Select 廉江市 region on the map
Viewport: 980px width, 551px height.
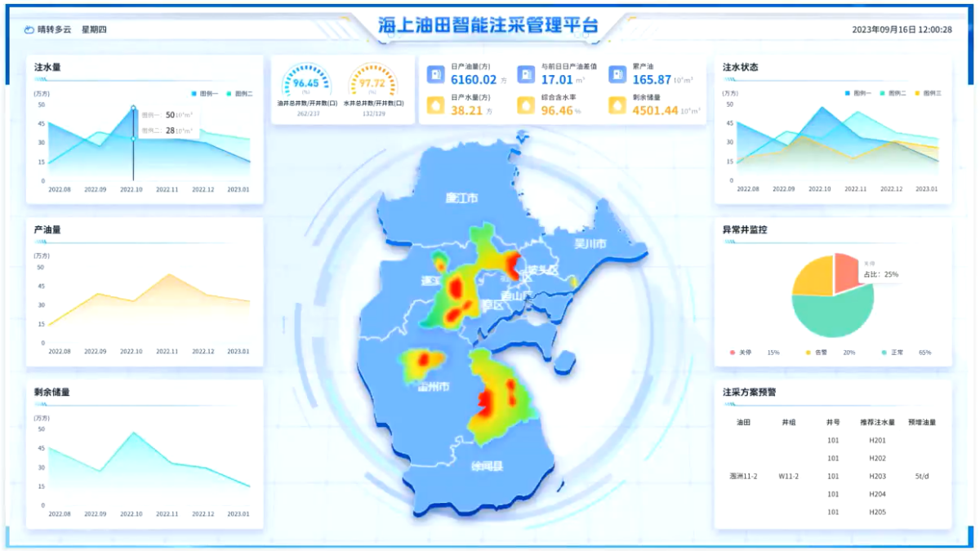[x=461, y=198]
